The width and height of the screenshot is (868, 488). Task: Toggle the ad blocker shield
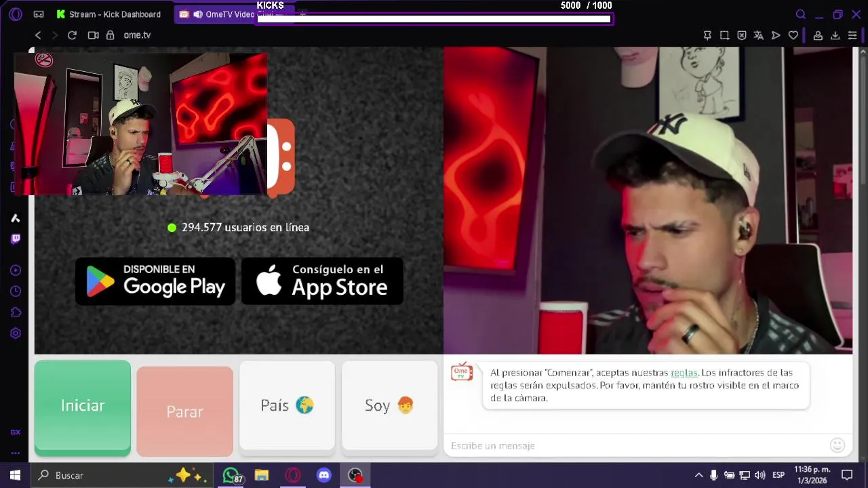(742, 35)
